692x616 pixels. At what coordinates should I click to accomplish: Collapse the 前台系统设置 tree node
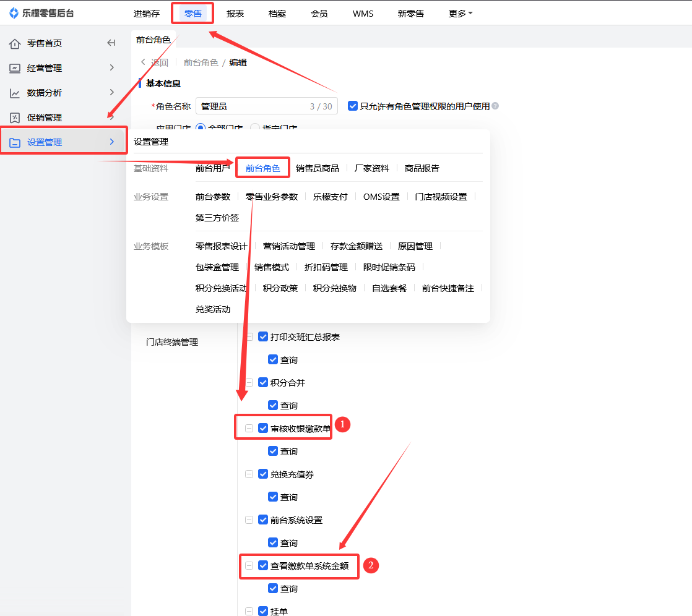click(249, 520)
